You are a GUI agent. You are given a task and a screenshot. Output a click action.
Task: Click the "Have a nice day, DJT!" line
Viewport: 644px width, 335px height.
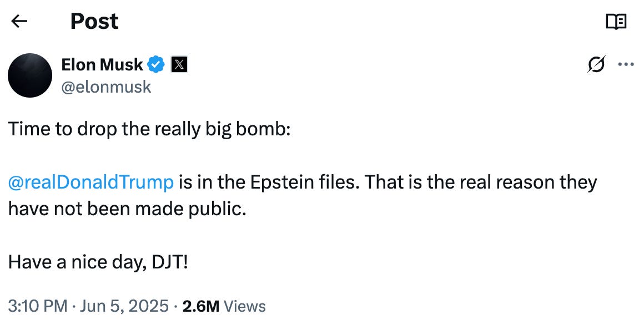click(98, 262)
